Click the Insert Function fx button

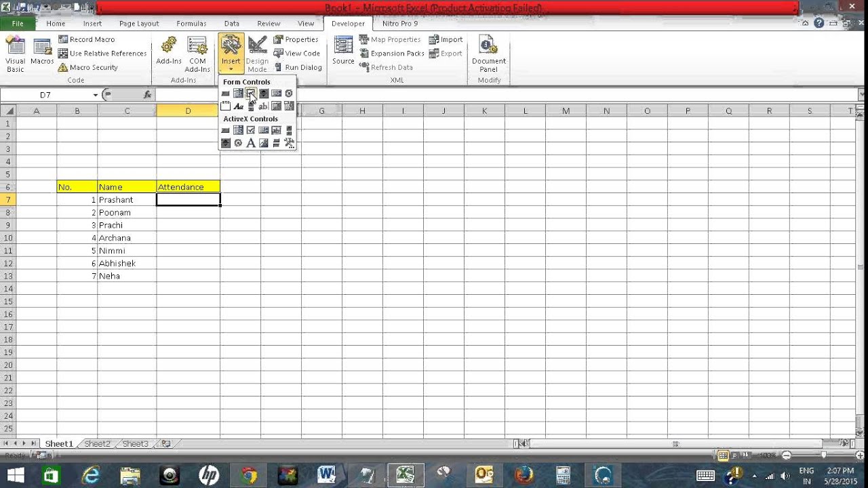pos(148,95)
